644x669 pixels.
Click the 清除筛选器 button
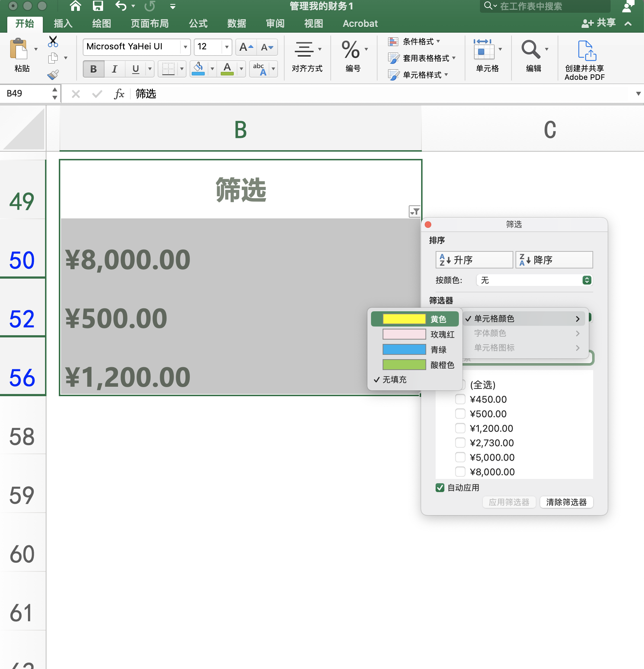click(566, 502)
